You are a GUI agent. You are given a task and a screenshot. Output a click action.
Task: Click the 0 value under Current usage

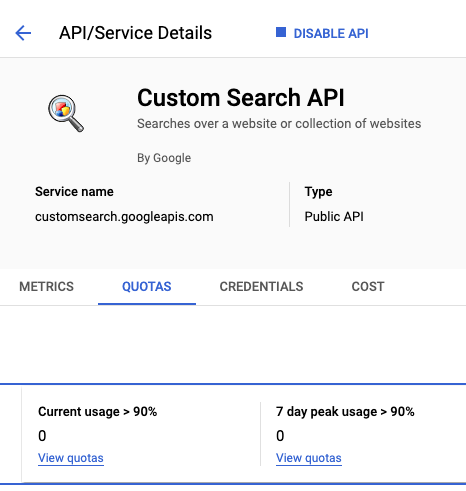tap(42, 436)
